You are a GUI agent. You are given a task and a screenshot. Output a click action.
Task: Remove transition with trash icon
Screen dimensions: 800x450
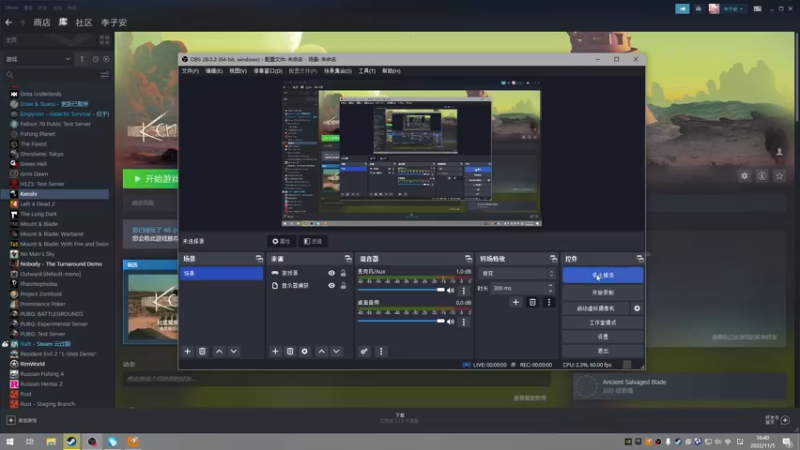pos(532,302)
